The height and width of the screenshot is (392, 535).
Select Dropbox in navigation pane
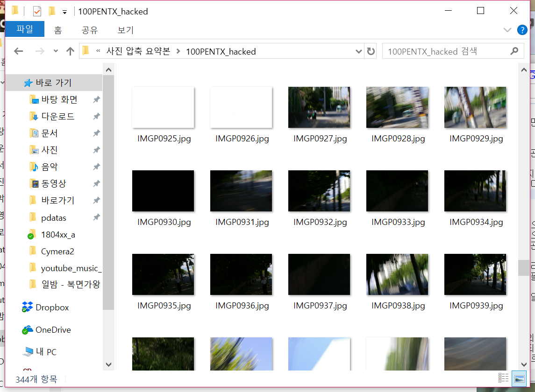tap(52, 307)
